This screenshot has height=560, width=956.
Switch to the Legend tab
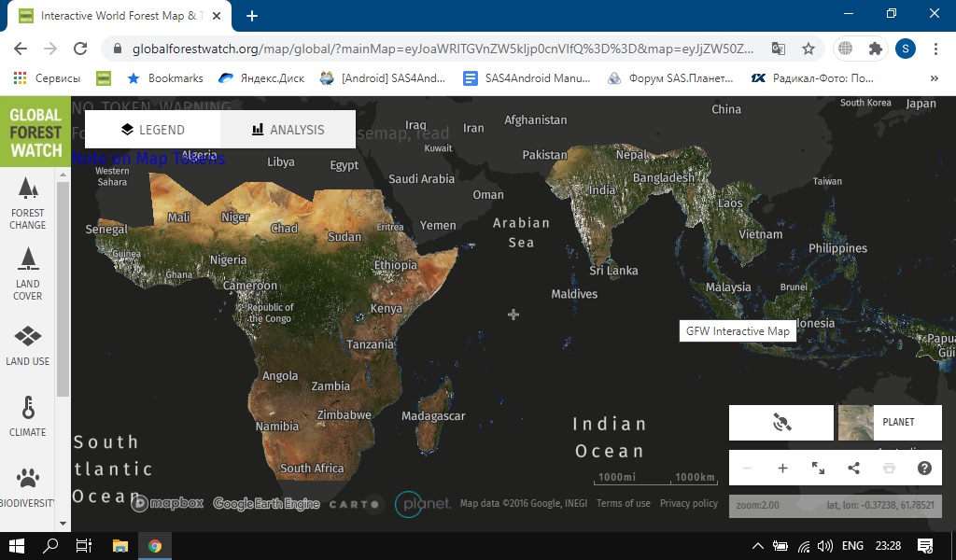[x=153, y=130]
